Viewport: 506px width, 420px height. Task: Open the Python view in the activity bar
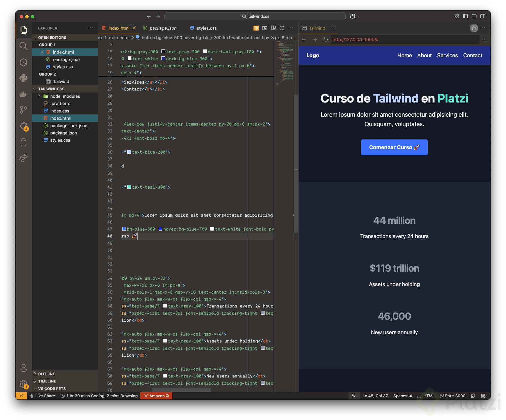tap(24, 78)
